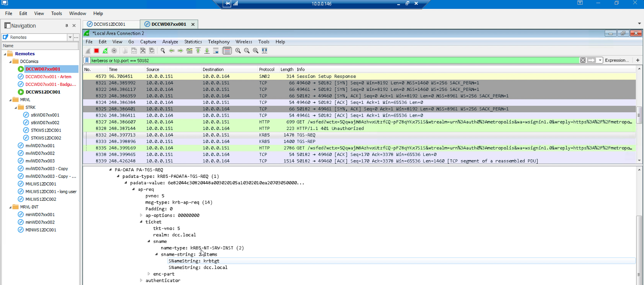Click SNameString: dcc.local detail line
The height and width of the screenshot is (285, 644).
(x=198, y=267)
